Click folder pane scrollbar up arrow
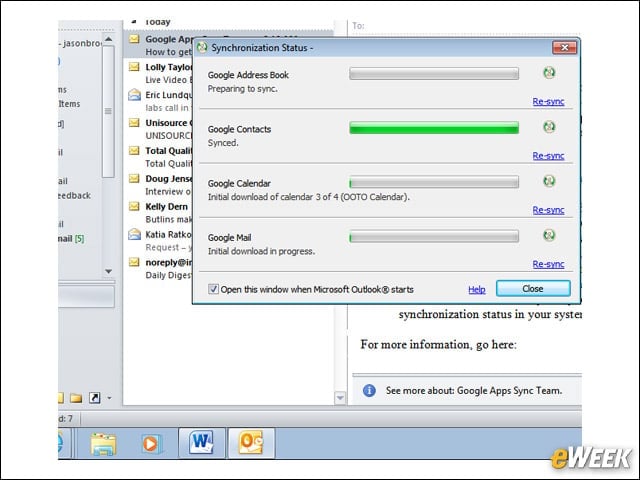Viewport: 640px width, 480px height. click(108, 39)
